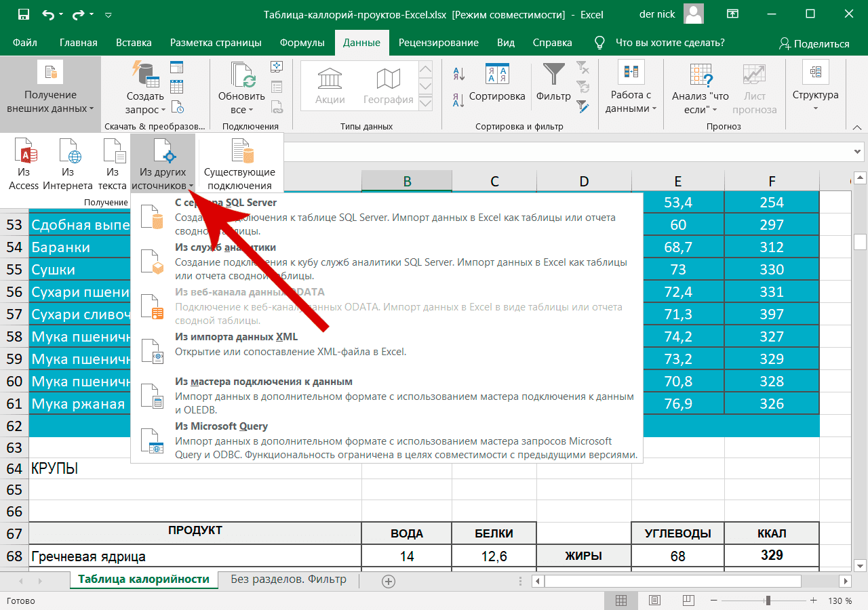Import data from Internet (Из Интернета)
Viewport: 868px width, 610px height.
[x=68, y=165]
